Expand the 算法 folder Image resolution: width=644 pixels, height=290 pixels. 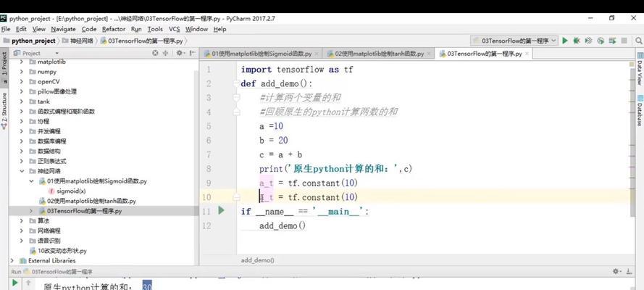click(21, 220)
